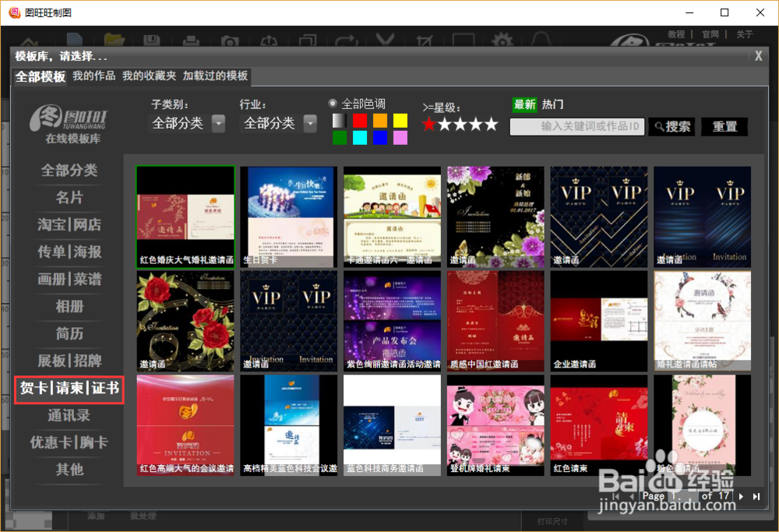779x532 pixels.
Task: Go to the previous page of templates
Action: pyautogui.click(x=632, y=496)
